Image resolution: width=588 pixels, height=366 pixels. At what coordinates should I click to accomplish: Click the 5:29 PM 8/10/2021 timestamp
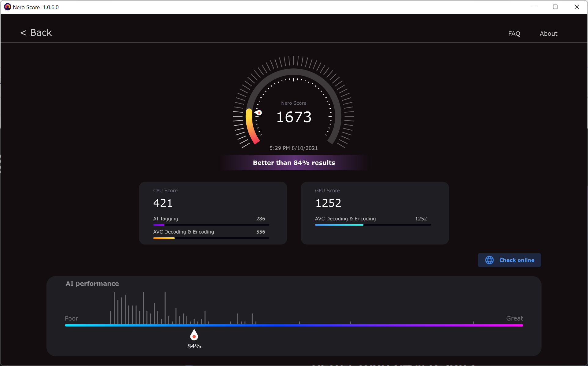coord(294,148)
